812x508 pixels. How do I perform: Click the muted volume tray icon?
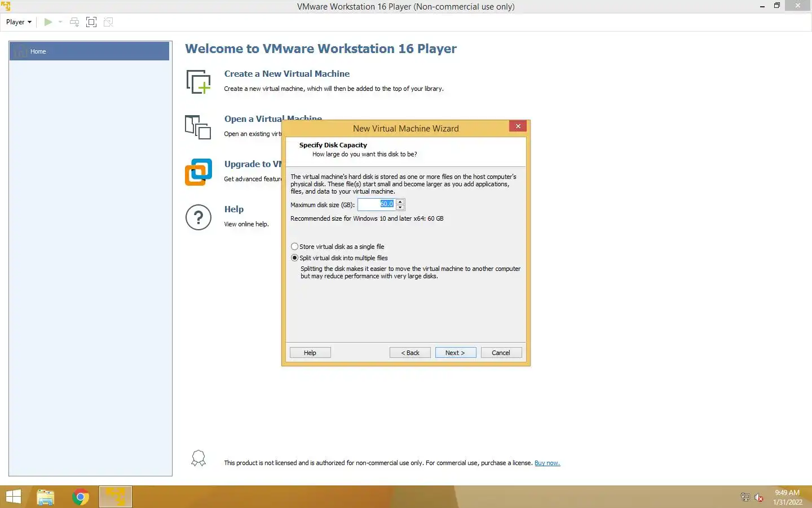tap(759, 497)
